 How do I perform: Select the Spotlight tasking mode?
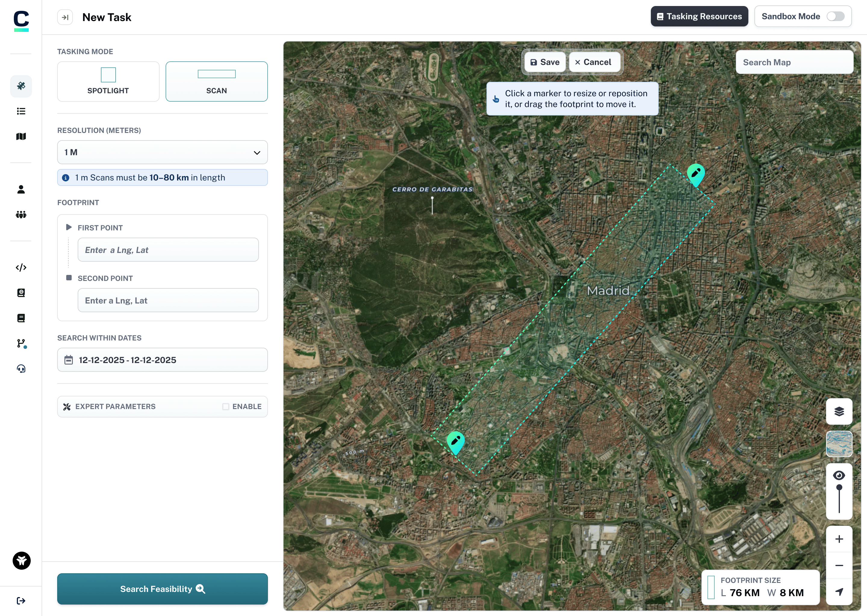pyautogui.click(x=108, y=82)
